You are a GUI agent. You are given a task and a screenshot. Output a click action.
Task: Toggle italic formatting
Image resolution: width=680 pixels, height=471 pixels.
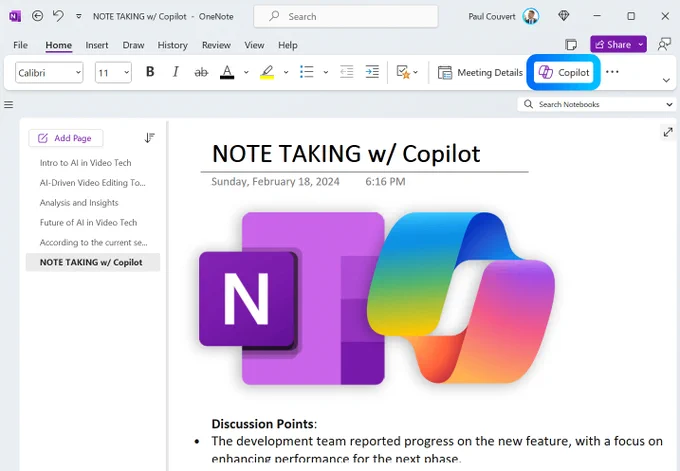[x=175, y=72]
